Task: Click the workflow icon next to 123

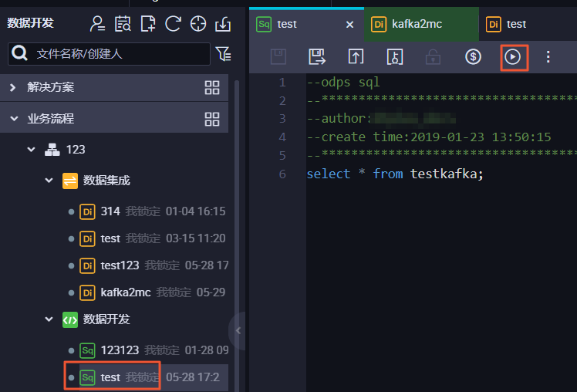Action: pos(52,150)
